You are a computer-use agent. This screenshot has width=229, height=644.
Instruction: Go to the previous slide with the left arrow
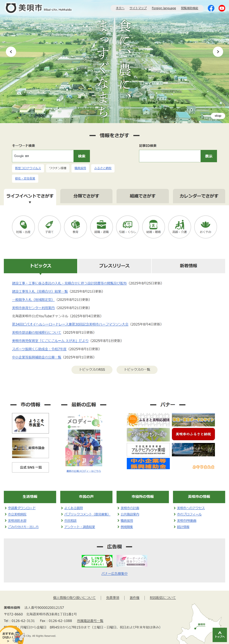click(x=11, y=52)
